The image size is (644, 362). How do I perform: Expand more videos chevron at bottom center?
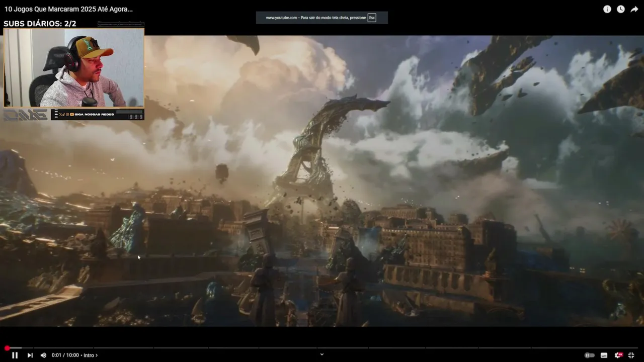pos(322,354)
